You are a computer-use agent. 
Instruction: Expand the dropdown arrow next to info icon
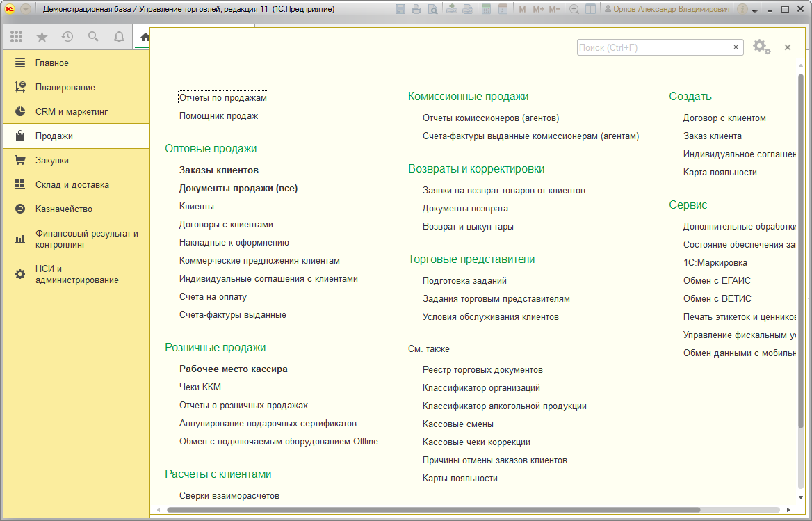(x=755, y=10)
